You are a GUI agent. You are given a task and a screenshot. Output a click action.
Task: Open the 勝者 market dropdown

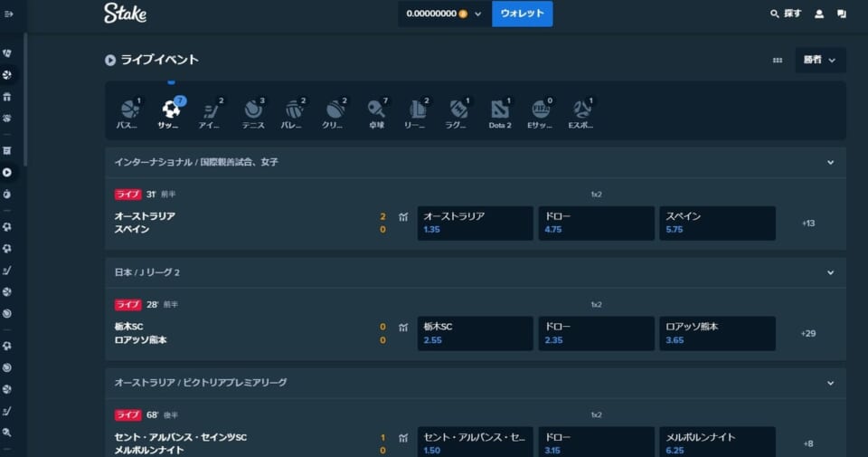pos(820,60)
